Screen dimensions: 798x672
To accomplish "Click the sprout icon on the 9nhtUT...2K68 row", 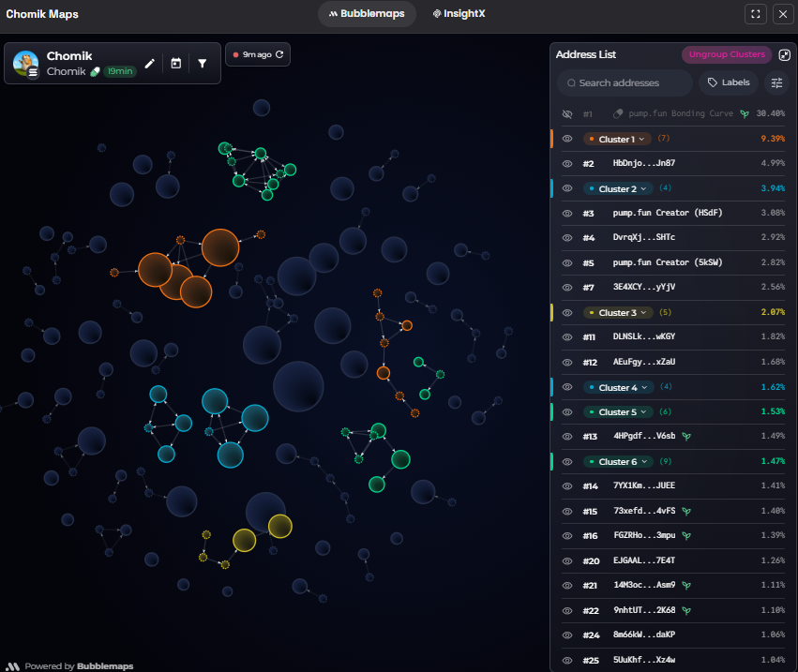I will tap(686, 610).
